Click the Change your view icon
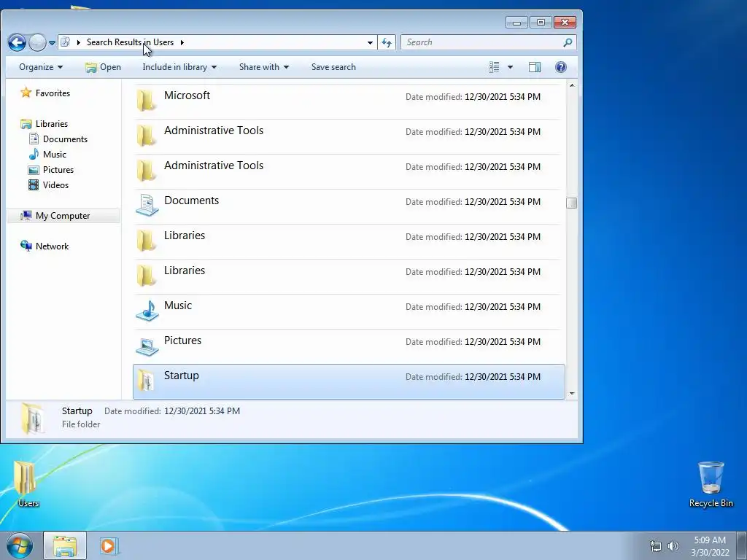Viewport: 747px width, 560px height. tap(494, 67)
